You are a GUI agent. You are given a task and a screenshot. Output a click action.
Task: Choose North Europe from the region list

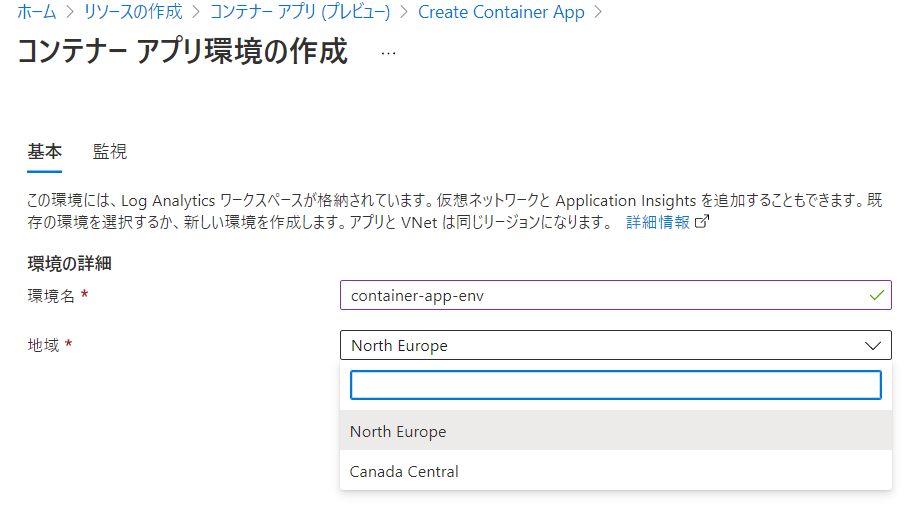[616, 431]
